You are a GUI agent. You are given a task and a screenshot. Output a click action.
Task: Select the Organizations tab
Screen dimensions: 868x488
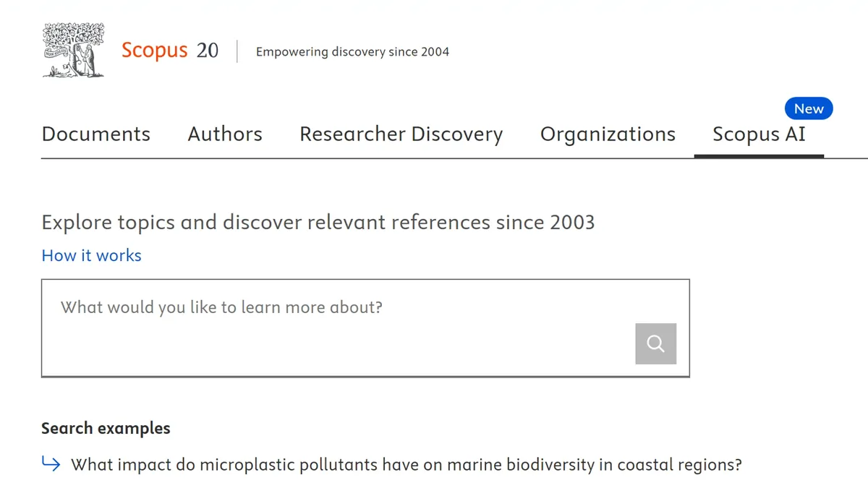click(608, 134)
